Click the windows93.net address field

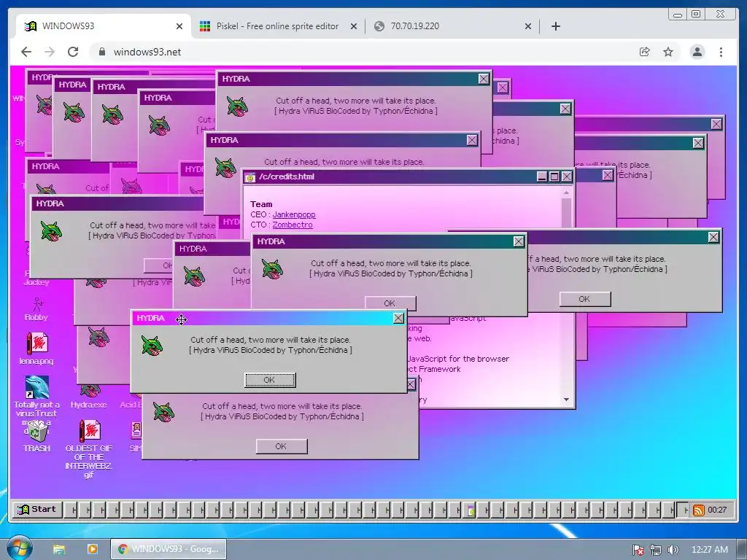click(x=362, y=52)
